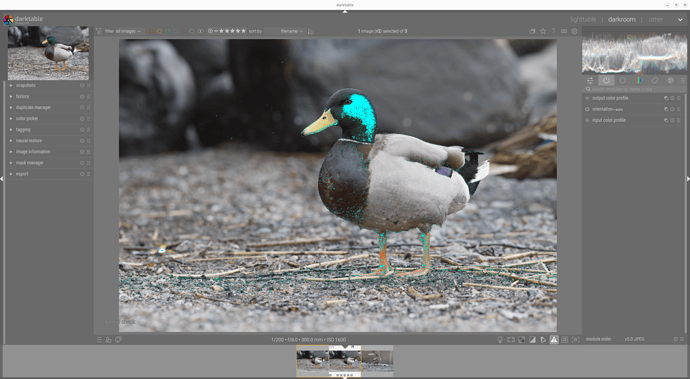
Task: Click the star overlays icon
Action: (543, 31)
